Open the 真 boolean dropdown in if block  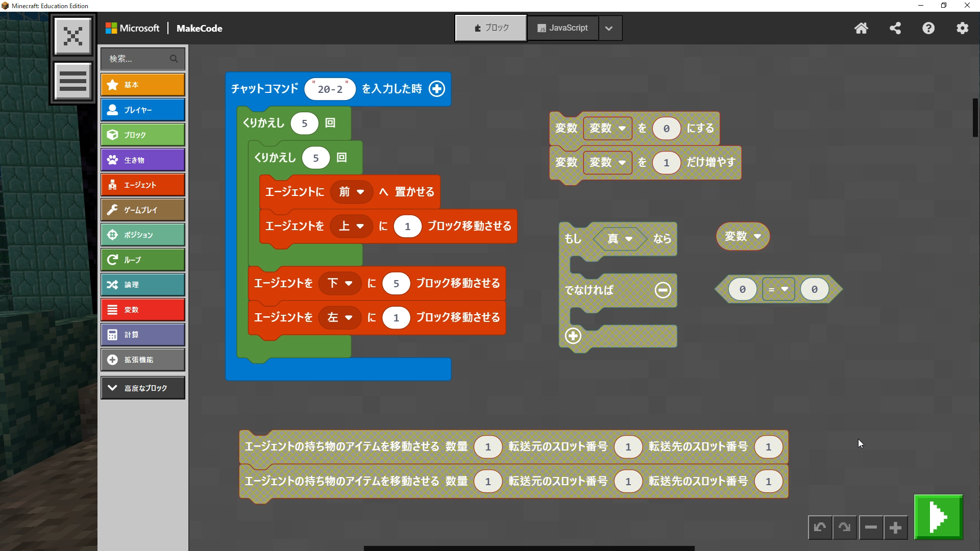click(620, 239)
